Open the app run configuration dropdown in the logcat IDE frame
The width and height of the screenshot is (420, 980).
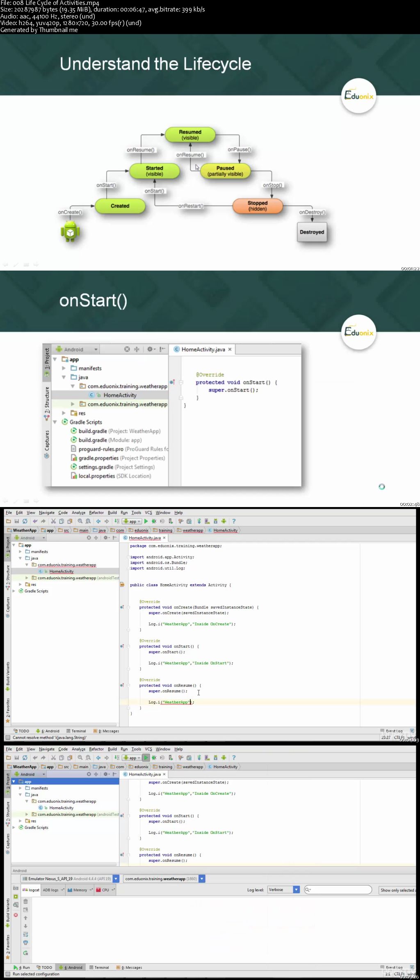pyautogui.click(x=132, y=758)
